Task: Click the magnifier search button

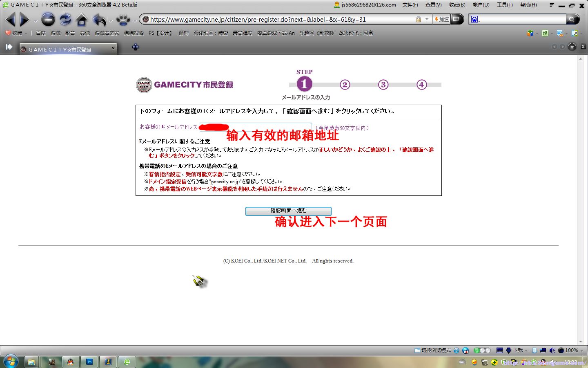Action: [572, 19]
